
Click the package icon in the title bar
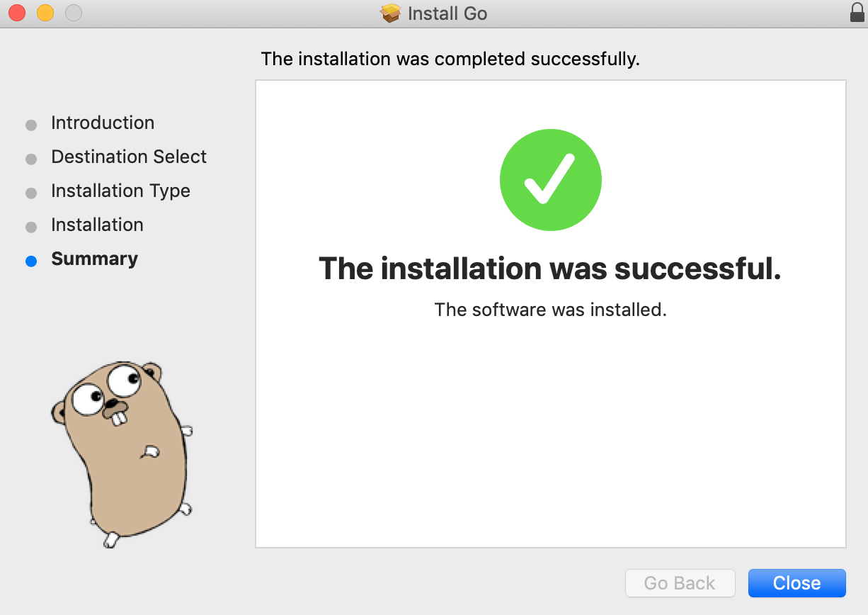pos(391,13)
